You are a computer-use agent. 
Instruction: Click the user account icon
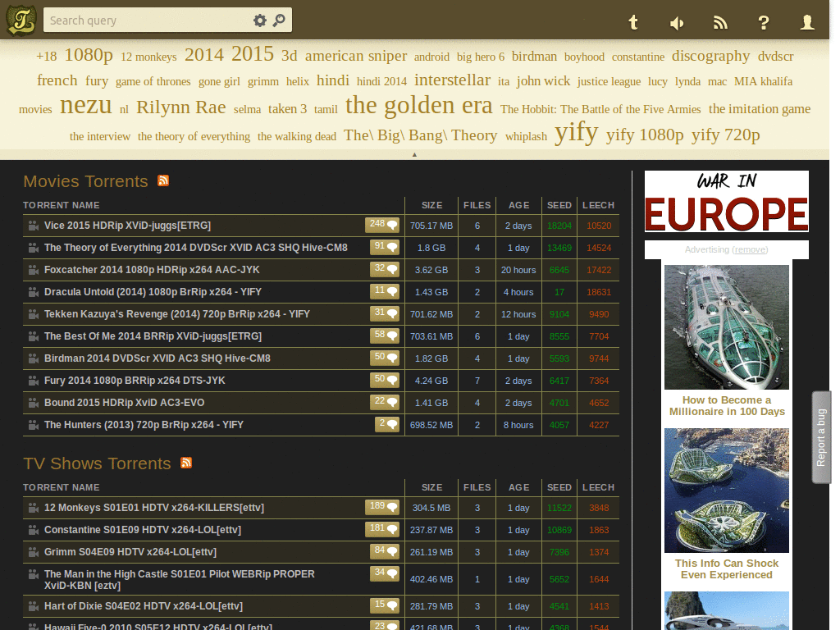coord(807,22)
